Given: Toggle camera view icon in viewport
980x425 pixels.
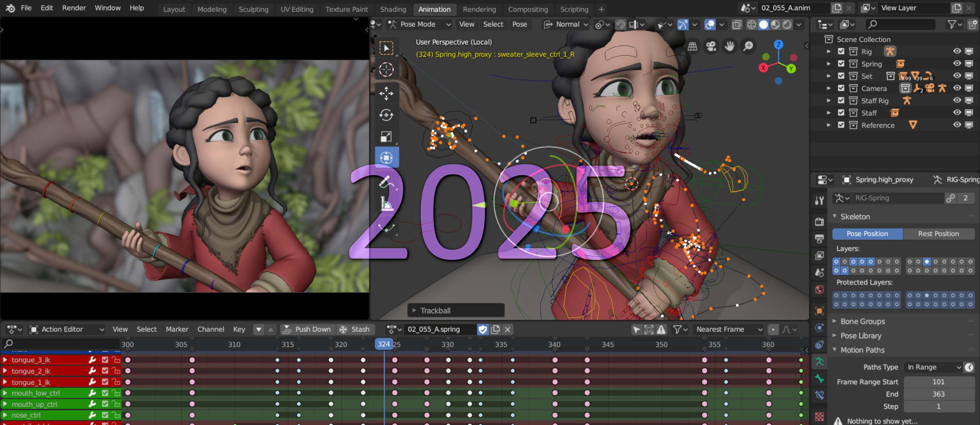Looking at the screenshot, I should [x=710, y=46].
